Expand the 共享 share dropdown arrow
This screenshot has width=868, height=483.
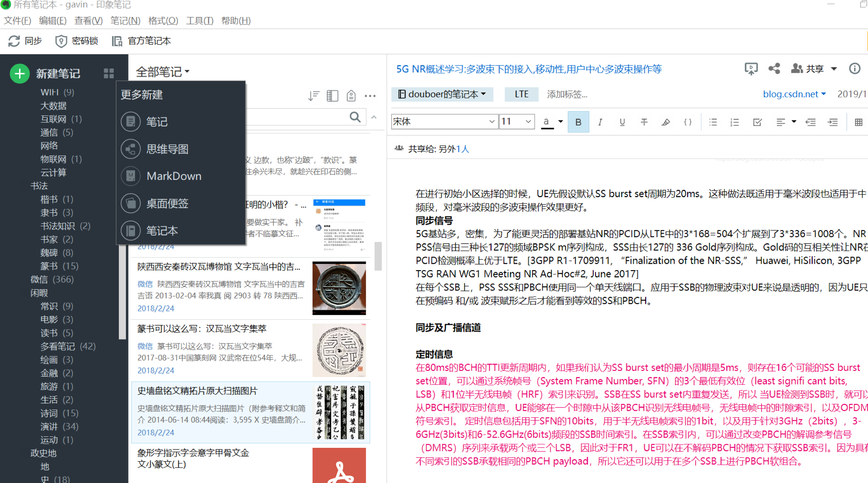point(834,69)
